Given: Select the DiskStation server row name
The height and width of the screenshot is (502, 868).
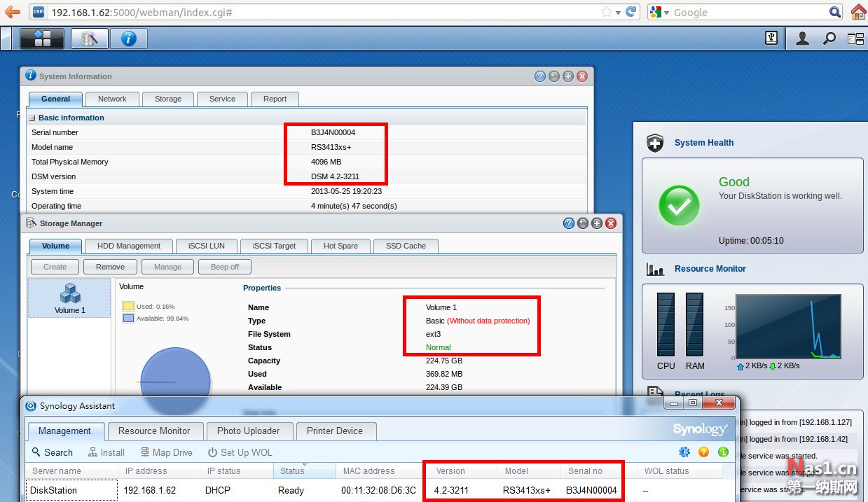Looking at the screenshot, I should click(54, 490).
